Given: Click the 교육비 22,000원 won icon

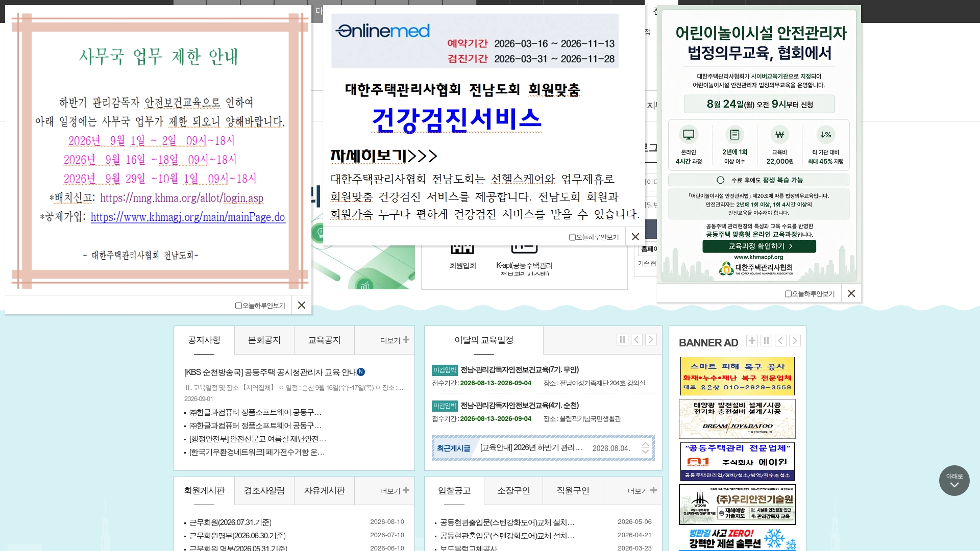Looking at the screenshot, I should click(x=779, y=135).
